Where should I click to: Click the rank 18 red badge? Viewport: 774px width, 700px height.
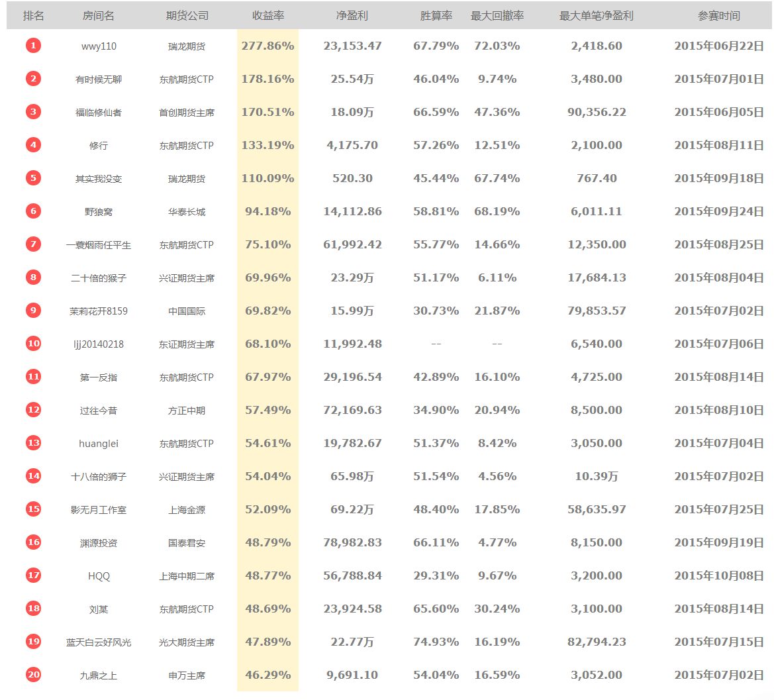tap(33, 608)
